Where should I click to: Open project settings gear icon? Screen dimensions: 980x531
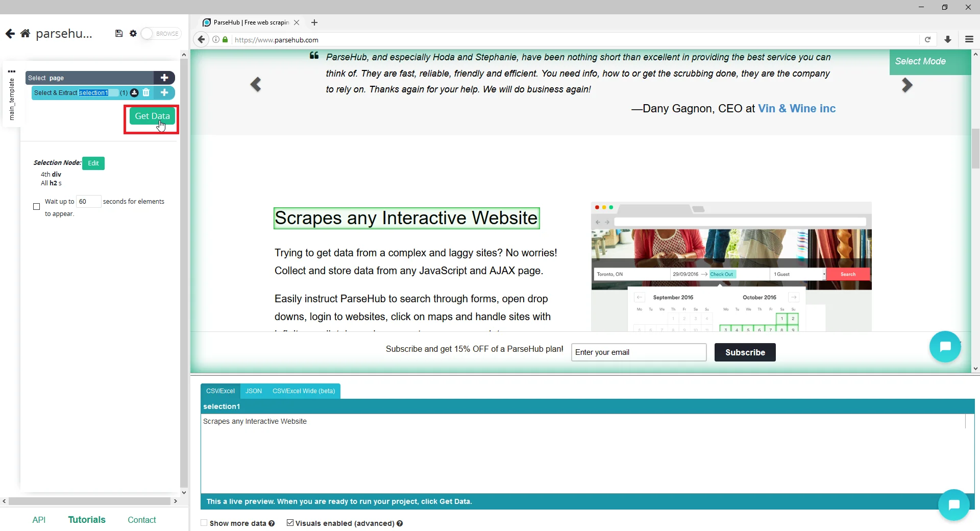133,34
